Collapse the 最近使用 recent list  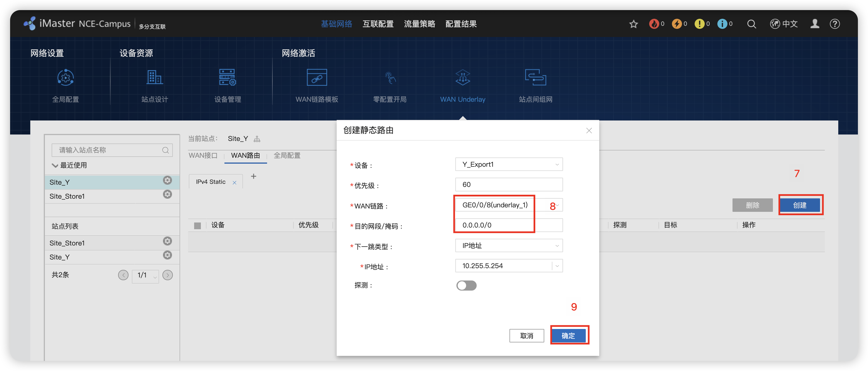(x=55, y=165)
